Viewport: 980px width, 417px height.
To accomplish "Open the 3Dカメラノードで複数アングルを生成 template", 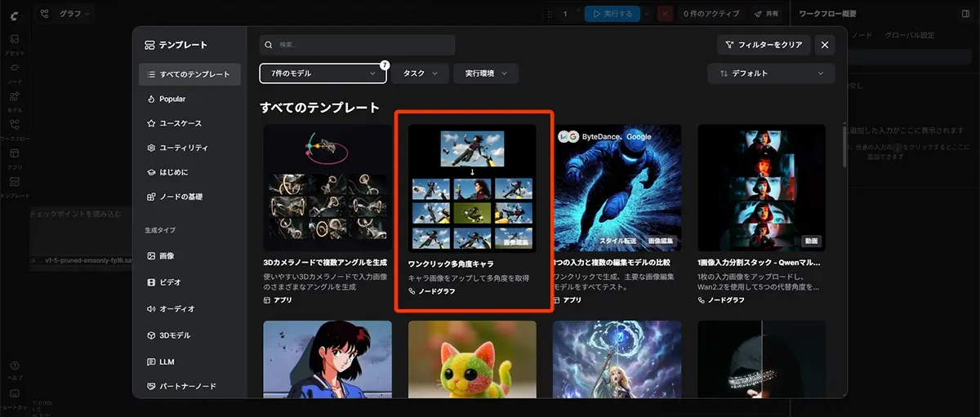I will [x=327, y=216].
